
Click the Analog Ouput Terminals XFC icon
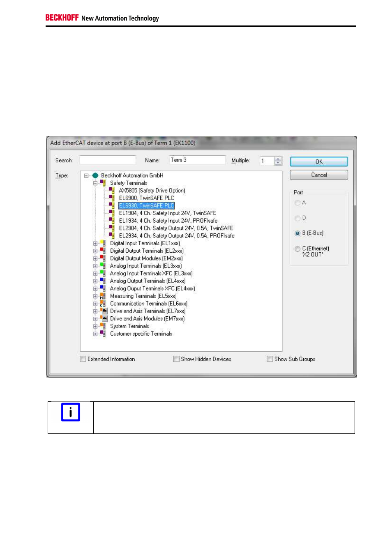[103, 288]
